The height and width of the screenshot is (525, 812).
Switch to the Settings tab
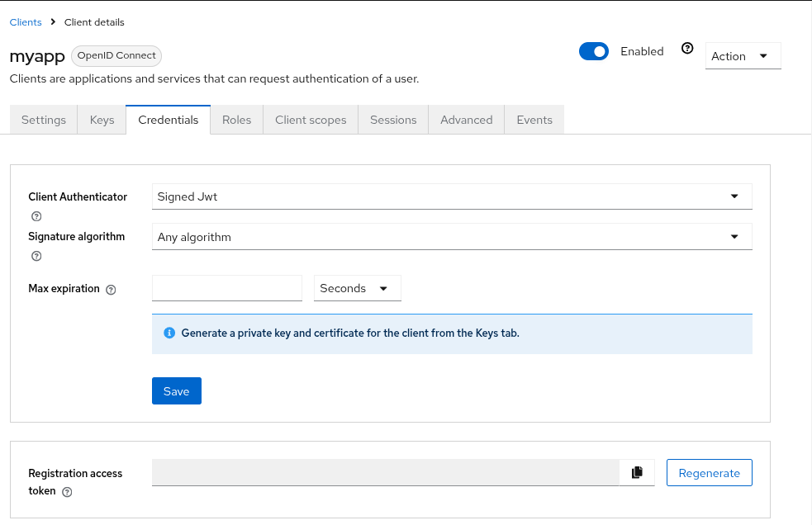click(44, 120)
